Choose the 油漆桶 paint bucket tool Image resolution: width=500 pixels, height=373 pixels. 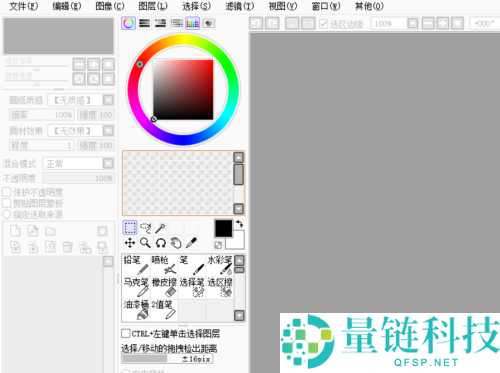136,310
